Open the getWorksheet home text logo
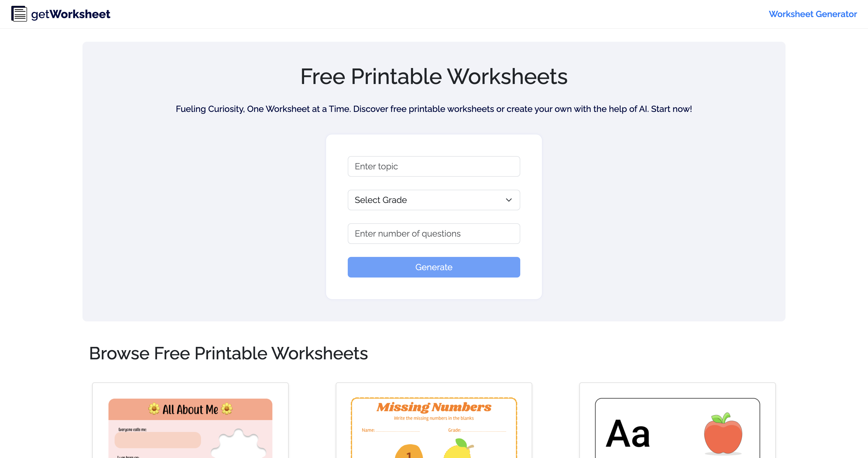The height and width of the screenshot is (458, 868). (71, 14)
